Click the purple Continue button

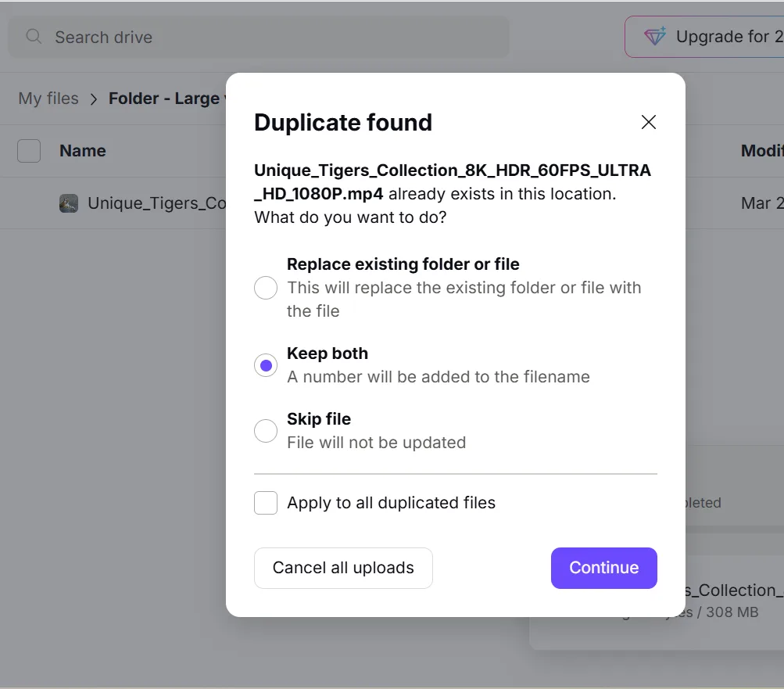pyautogui.click(x=603, y=568)
